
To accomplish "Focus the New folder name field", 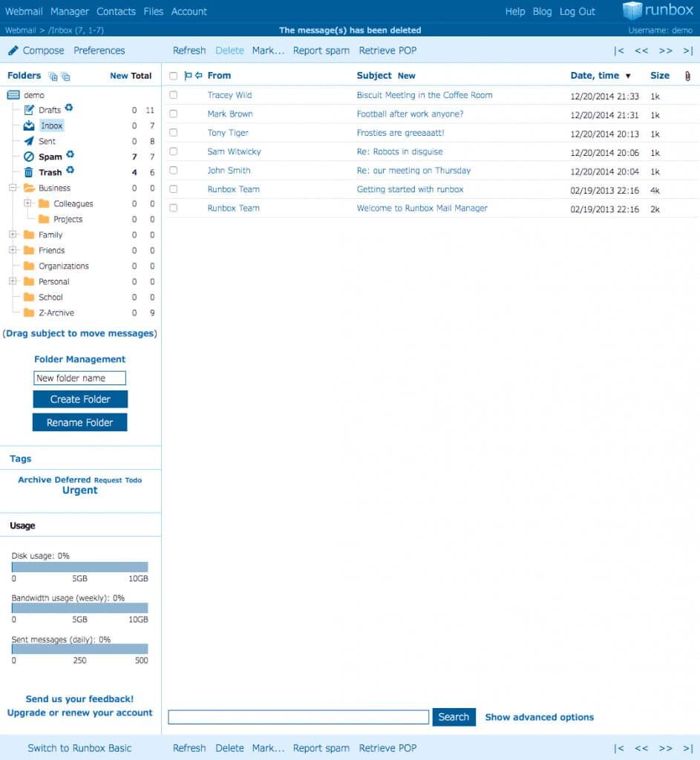I will [x=80, y=378].
